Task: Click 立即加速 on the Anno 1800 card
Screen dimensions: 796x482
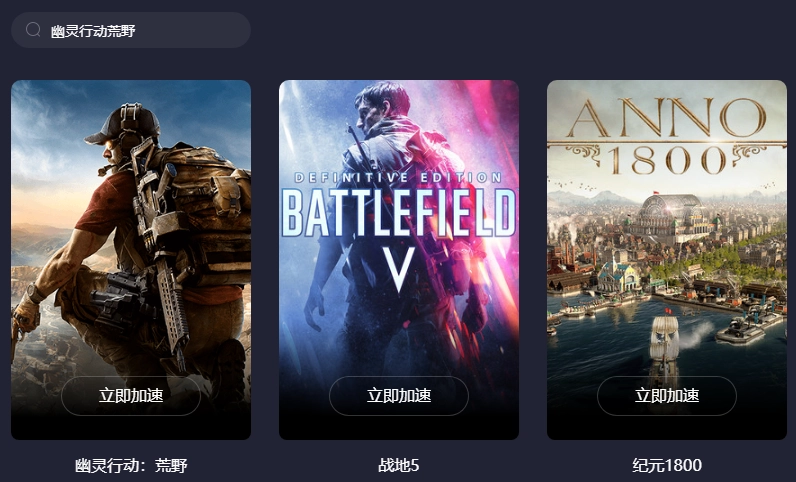Action: point(667,396)
